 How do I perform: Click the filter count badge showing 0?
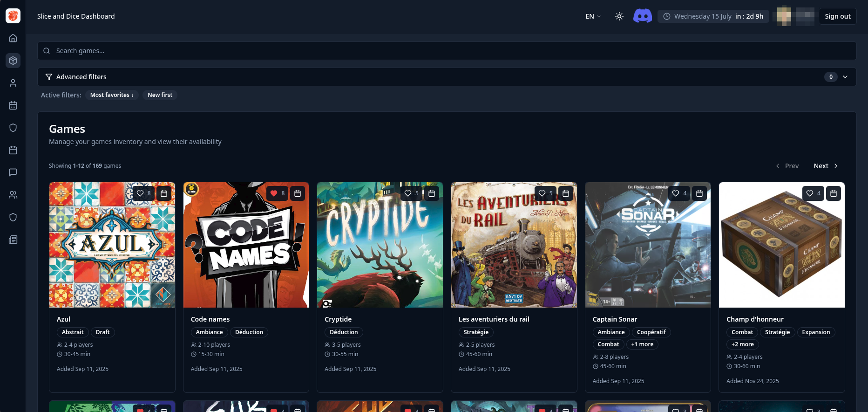[831, 77]
